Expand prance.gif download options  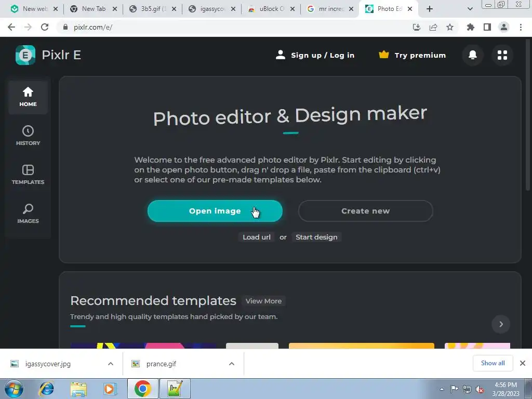click(232, 364)
